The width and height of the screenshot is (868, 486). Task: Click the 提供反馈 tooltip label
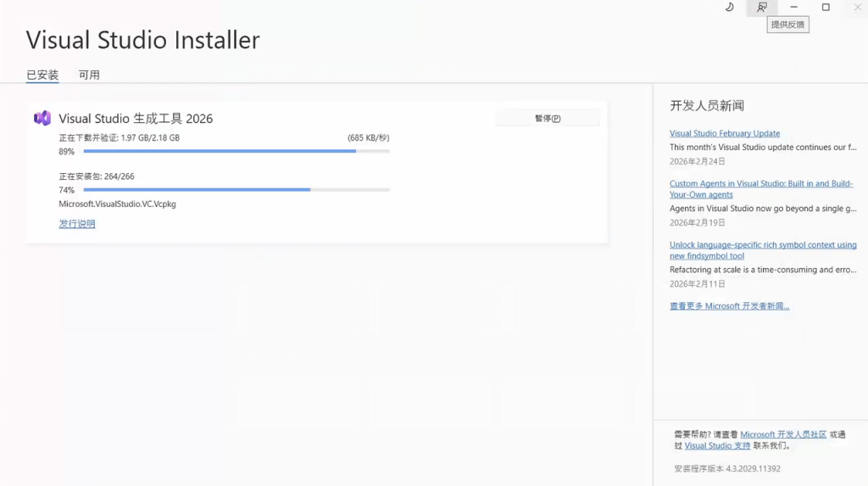(x=787, y=25)
